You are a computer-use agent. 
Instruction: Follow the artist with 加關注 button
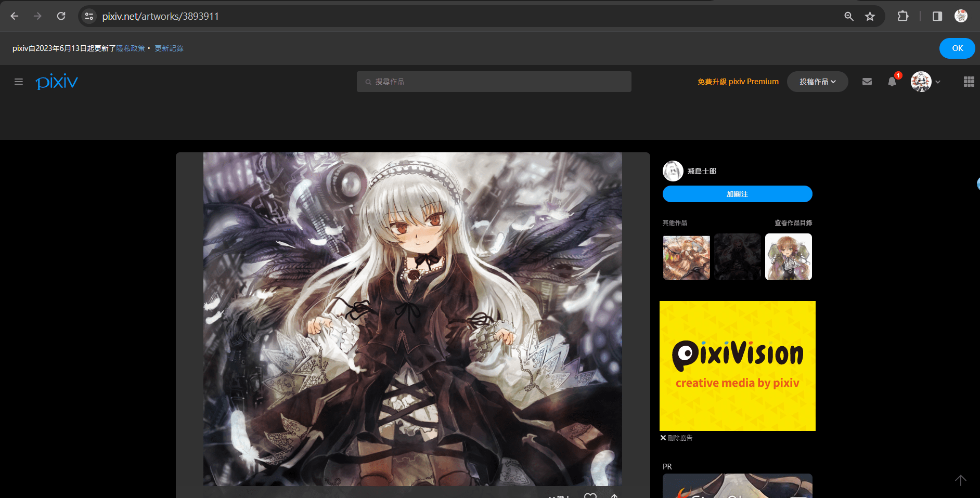coord(738,194)
